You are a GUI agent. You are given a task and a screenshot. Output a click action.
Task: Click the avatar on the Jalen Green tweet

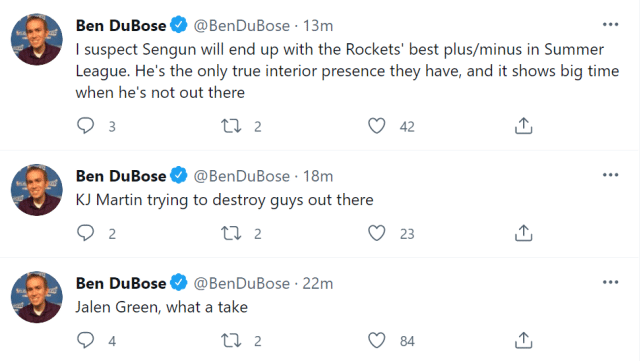pyautogui.click(x=37, y=297)
